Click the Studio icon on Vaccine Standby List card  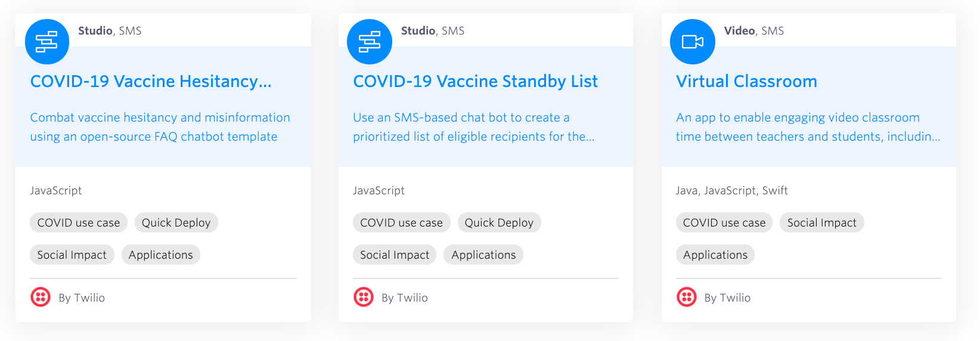370,42
